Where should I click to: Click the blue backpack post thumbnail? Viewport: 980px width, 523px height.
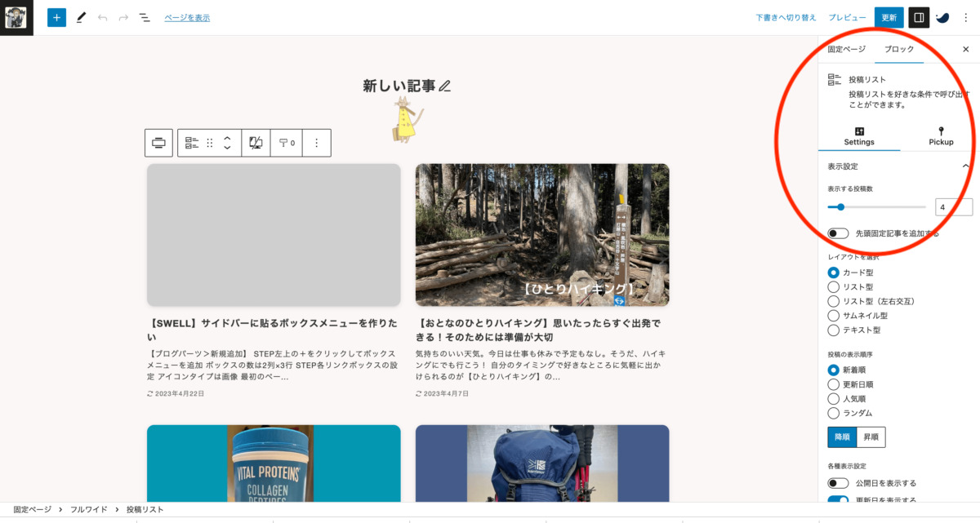tap(542, 463)
